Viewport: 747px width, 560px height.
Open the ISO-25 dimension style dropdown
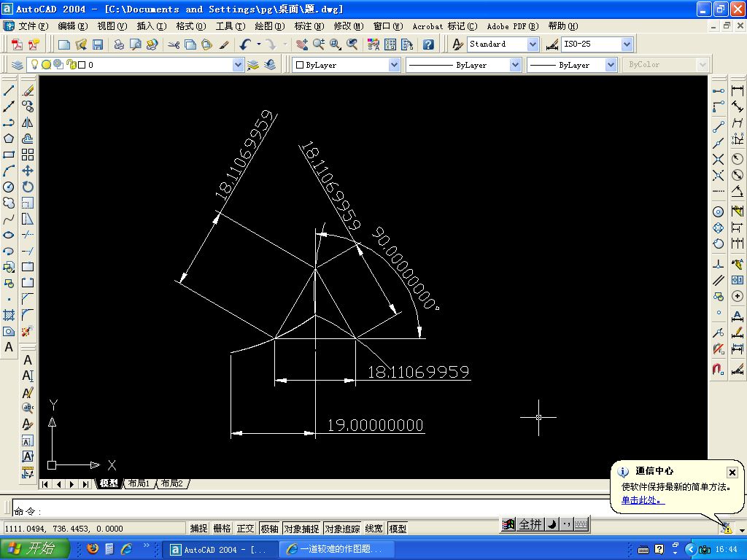point(627,44)
